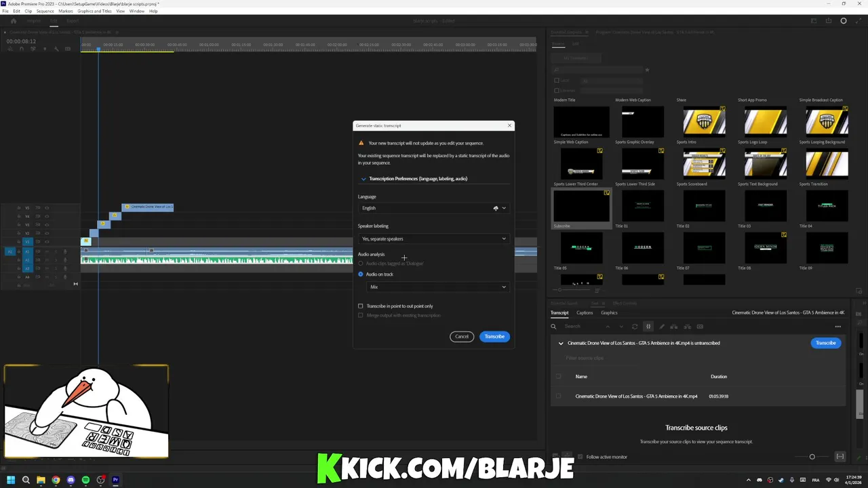Image resolution: width=868 pixels, height=488 pixels.
Task: Check the source clip row checkbox
Action: click(559, 396)
